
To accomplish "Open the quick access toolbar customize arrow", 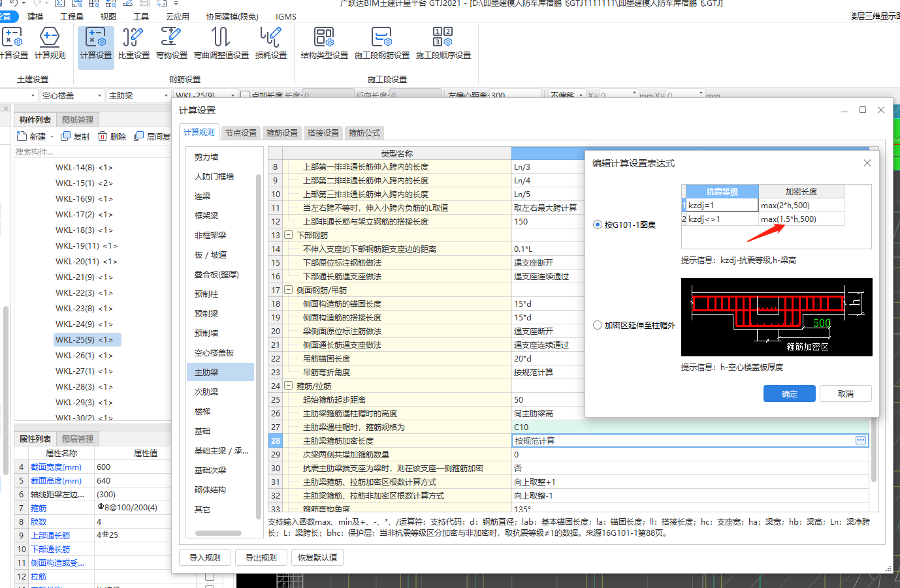I will point(176,3).
